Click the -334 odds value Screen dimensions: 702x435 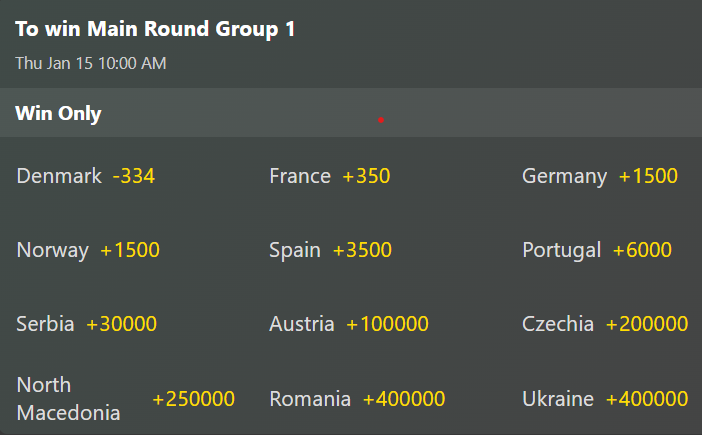tap(134, 177)
